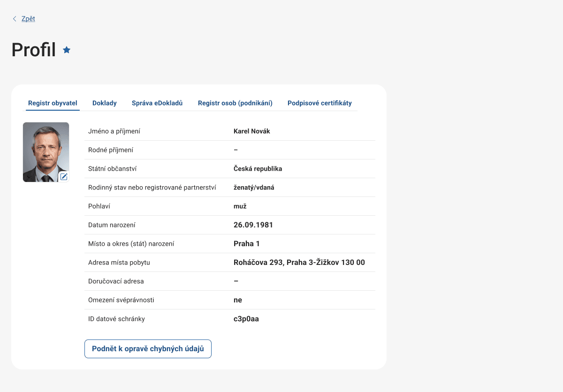Toggle the favorite star next to Profil
563x392 pixels.
pyautogui.click(x=67, y=50)
